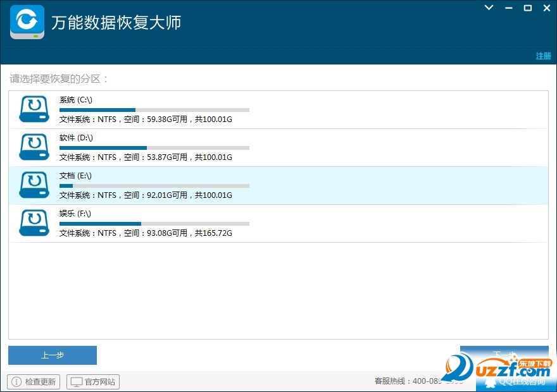This screenshot has height=392, width=557.
Task: Select the 娱乐 (F:) drive icon
Action: click(x=33, y=223)
